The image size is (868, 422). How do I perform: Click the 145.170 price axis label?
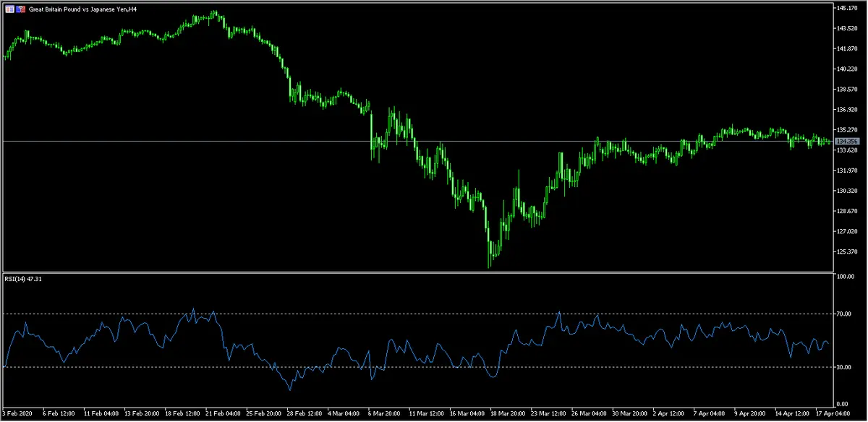845,8
